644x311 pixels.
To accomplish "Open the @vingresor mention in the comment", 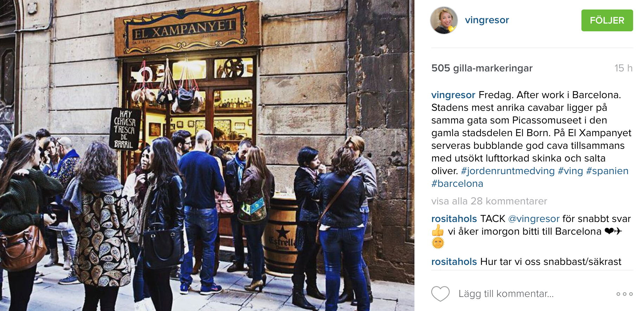I will tap(534, 219).
